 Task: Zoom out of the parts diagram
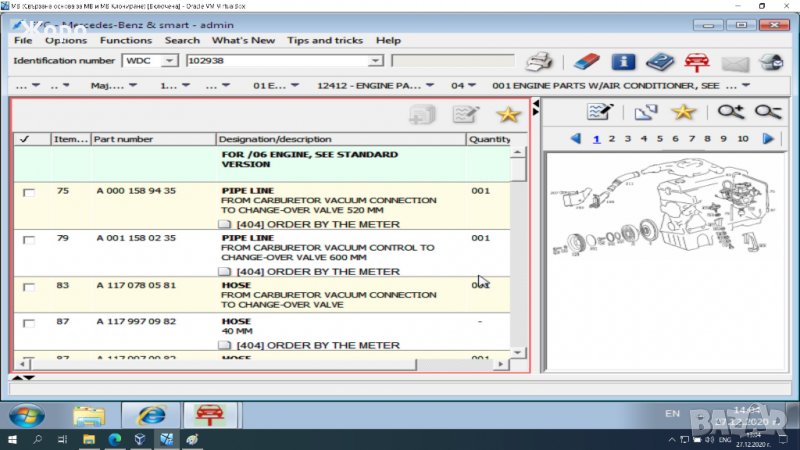click(768, 112)
